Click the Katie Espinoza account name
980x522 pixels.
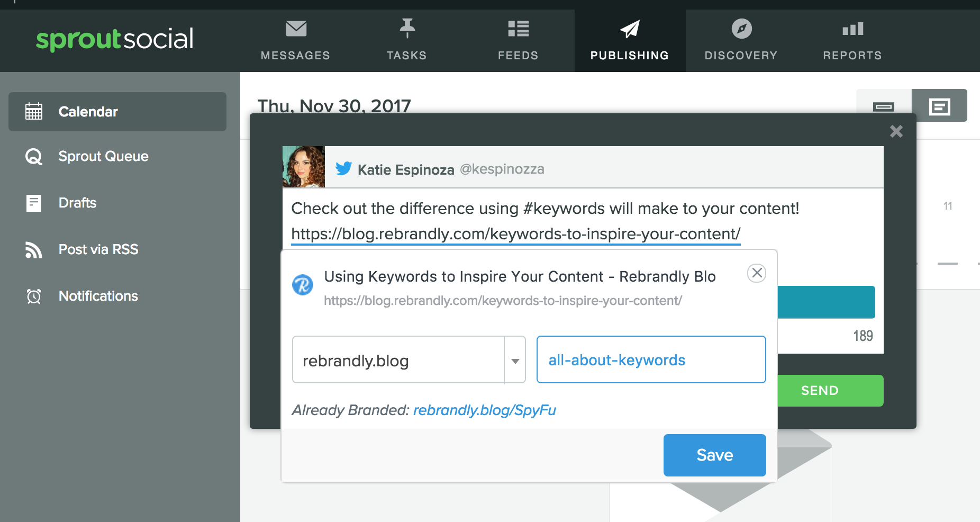[x=406, y=169]
